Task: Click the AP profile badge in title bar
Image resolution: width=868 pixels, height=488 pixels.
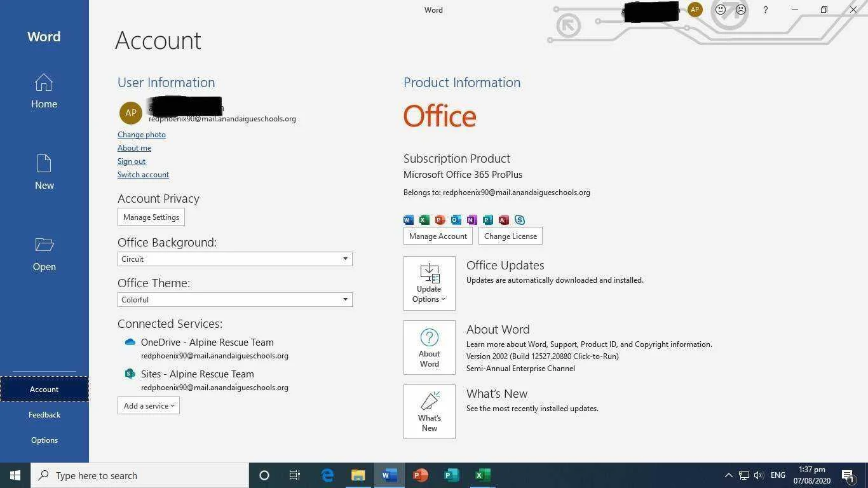Action: 695,10
